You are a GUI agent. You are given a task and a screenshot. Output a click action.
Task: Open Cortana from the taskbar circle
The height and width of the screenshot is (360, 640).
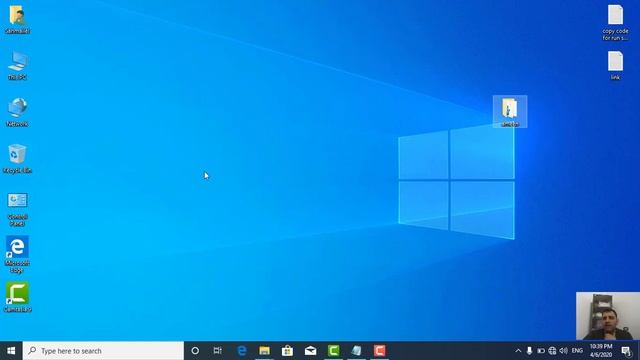(195, 351)
